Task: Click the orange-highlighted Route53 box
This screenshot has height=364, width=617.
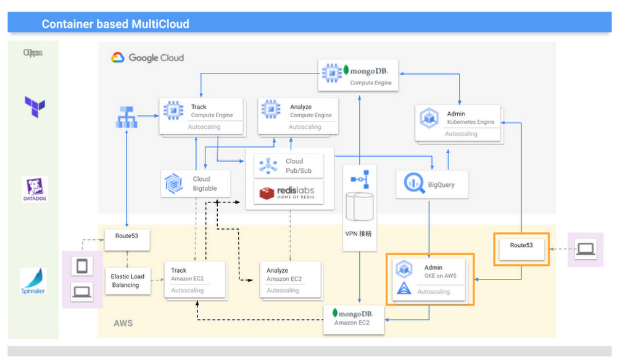Action: point(521,249)
